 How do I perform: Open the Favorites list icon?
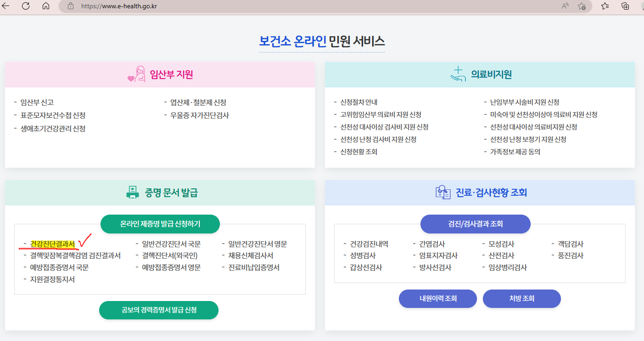coord(605,6)
